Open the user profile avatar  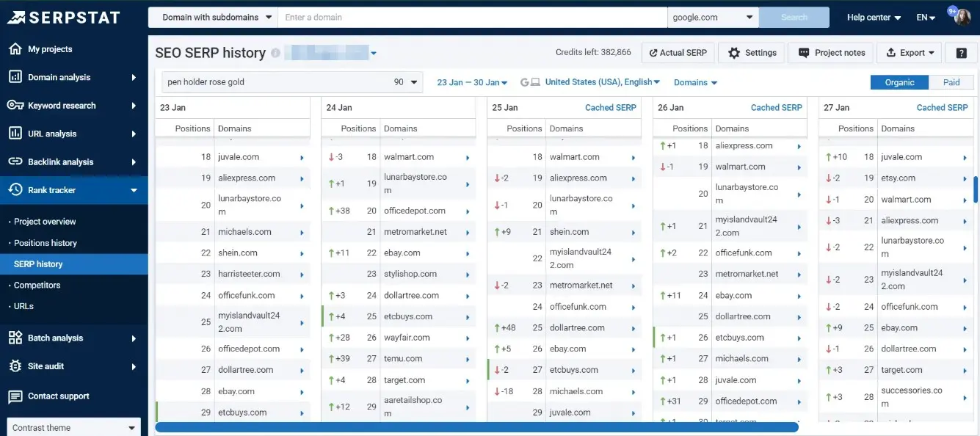pyautogui.click(x=962, y=17)
